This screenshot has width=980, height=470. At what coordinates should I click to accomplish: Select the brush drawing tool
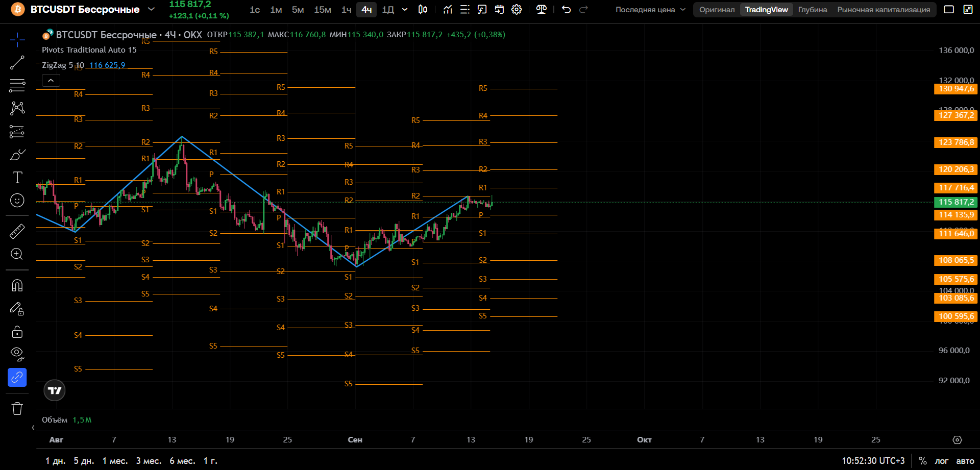click(x=17, y=155)
